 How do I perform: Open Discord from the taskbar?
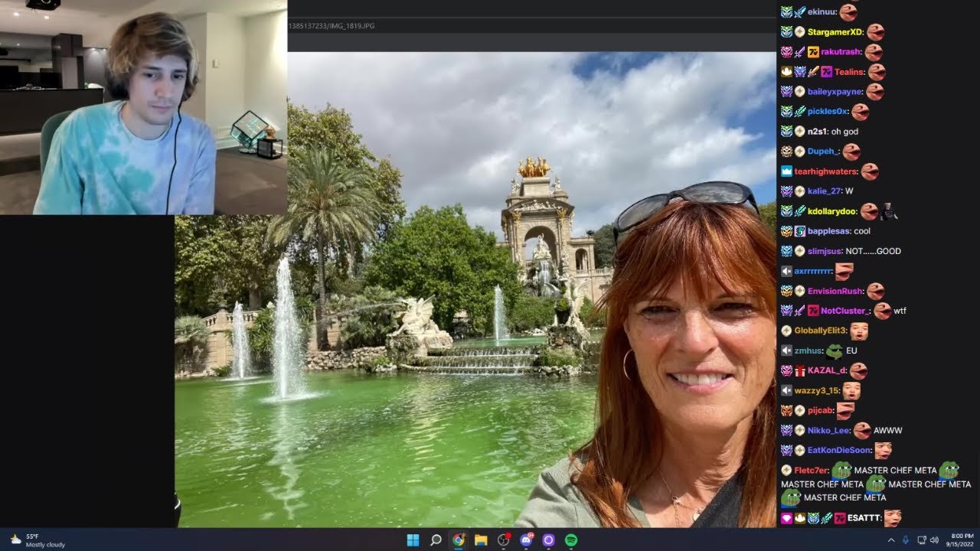coord(526,540)
